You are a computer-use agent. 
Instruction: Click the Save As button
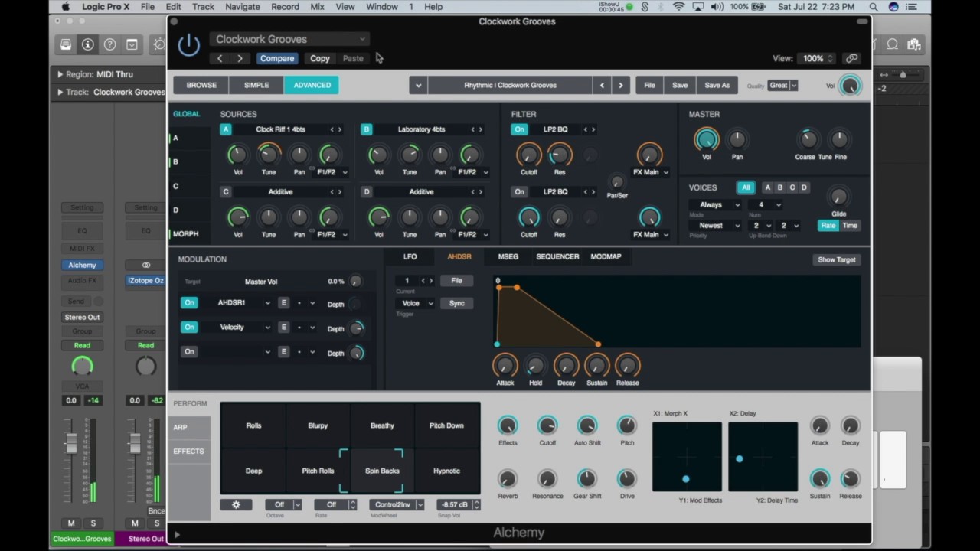717,85
